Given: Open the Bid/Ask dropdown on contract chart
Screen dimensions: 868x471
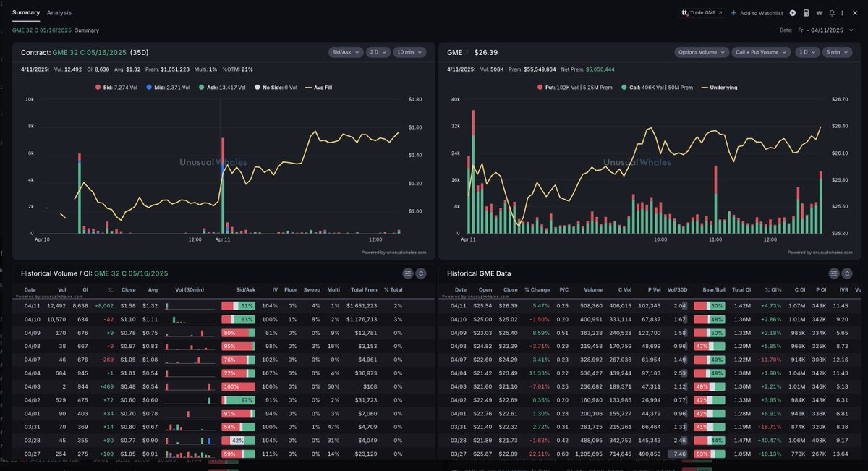Looking at the screenshot, I should point(346,52).
